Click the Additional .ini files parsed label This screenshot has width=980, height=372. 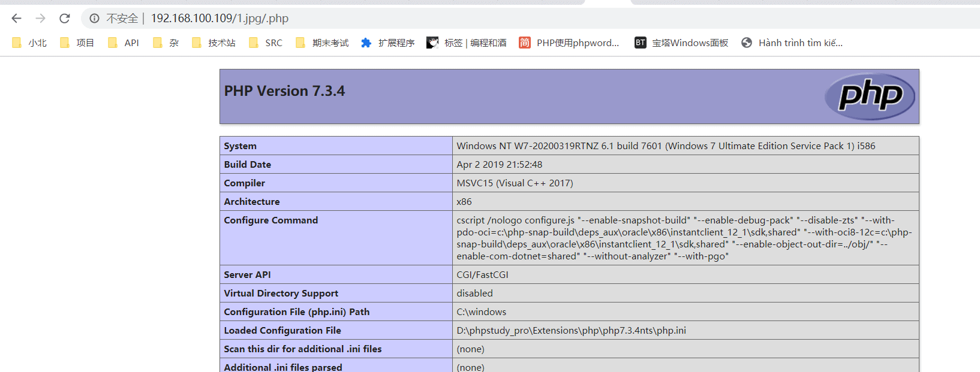coord(283,367)
